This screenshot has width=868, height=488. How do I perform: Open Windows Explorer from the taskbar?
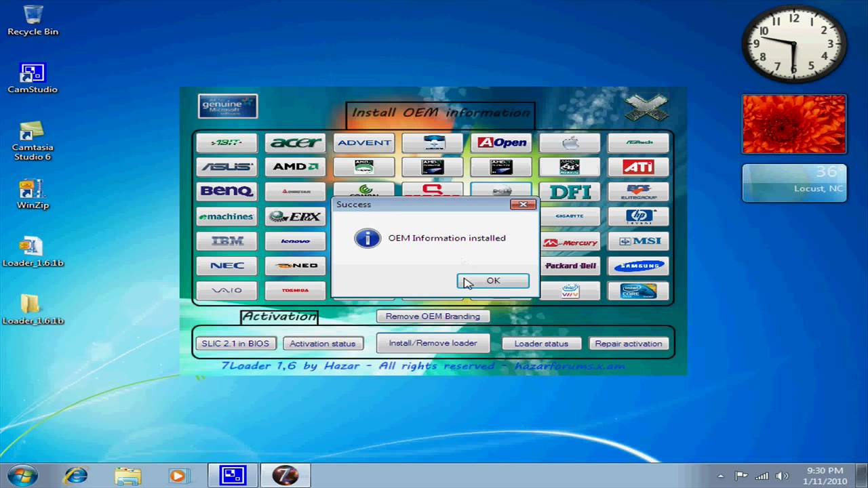pos(127,475)
